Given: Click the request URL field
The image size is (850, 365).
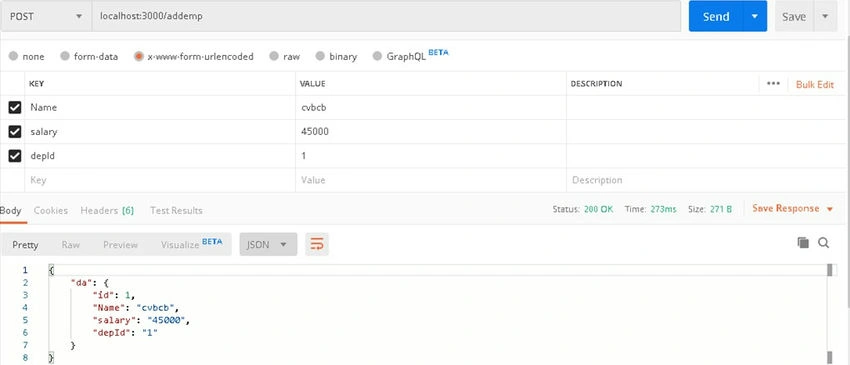Looking at the screenshot, I should click(x=387, y=16).
